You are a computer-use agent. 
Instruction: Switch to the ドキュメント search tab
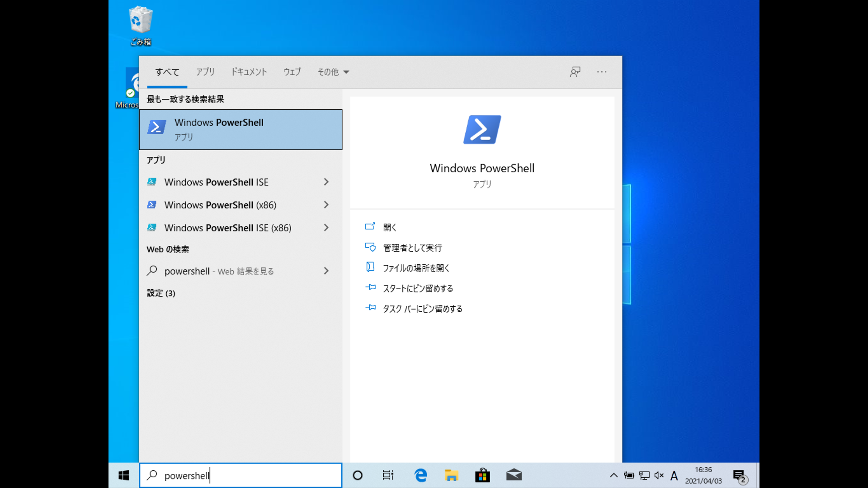(249, 72)
